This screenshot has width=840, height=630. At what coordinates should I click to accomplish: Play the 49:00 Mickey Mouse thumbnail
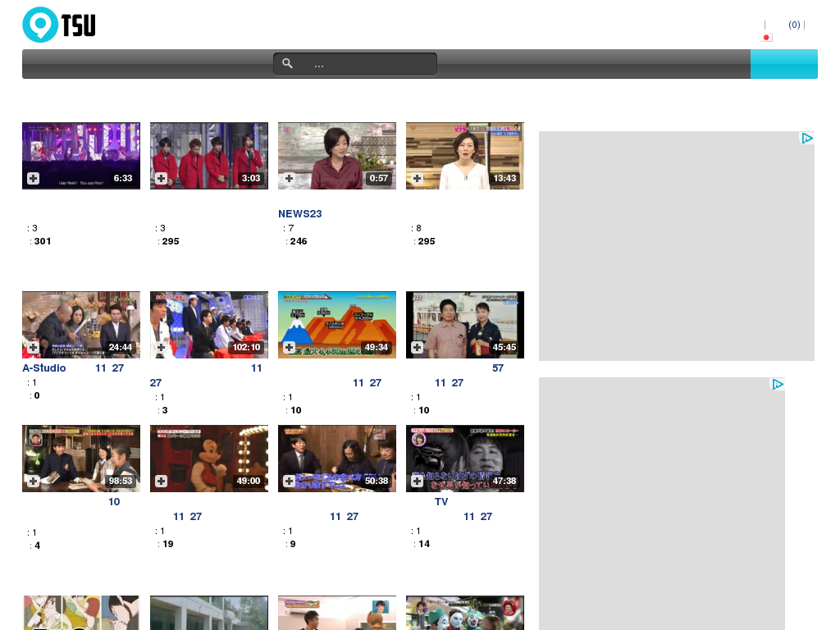[209, 459]
